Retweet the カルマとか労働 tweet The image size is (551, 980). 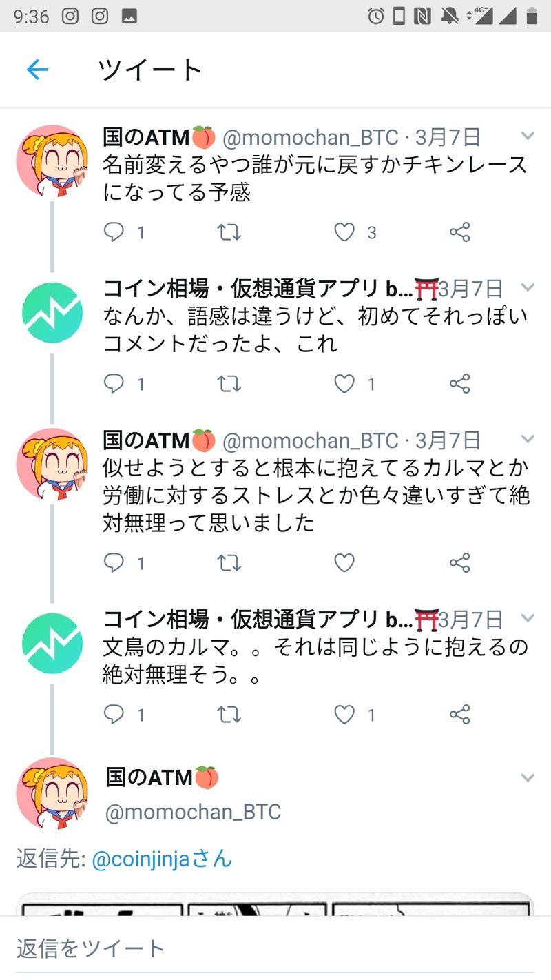[x=229, y=563]
